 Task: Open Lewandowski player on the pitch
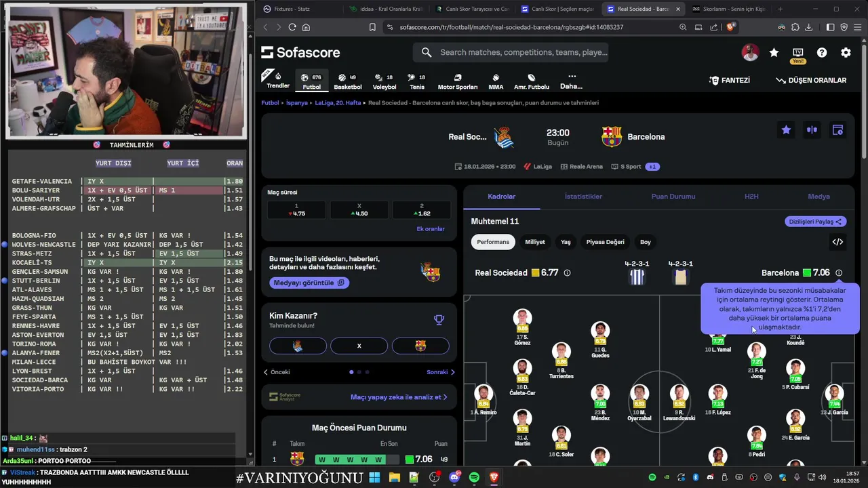(x=679, y=403)
